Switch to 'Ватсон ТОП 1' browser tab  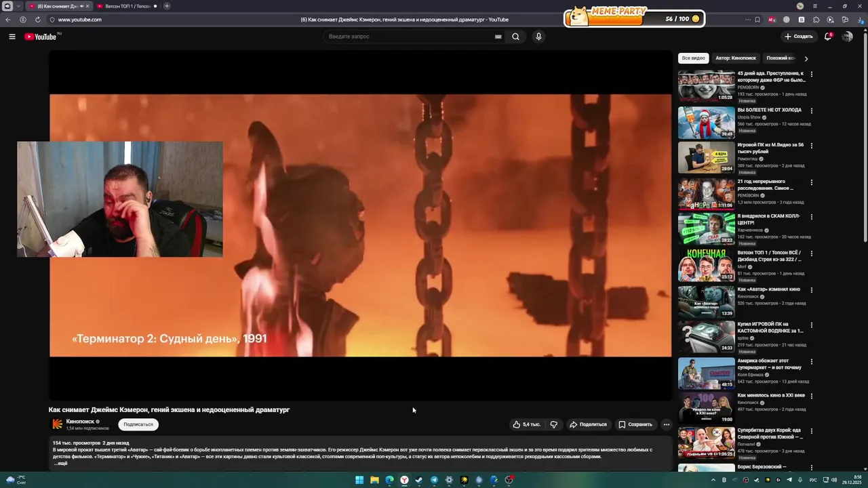coord(125,6)
